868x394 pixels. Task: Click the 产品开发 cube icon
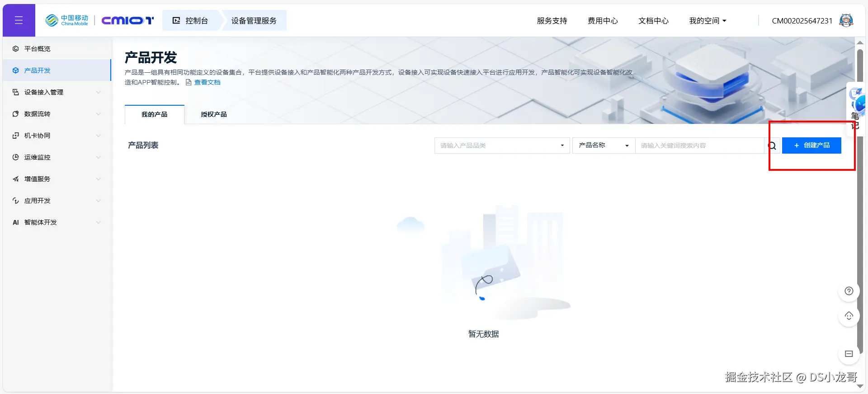point(16,70)
